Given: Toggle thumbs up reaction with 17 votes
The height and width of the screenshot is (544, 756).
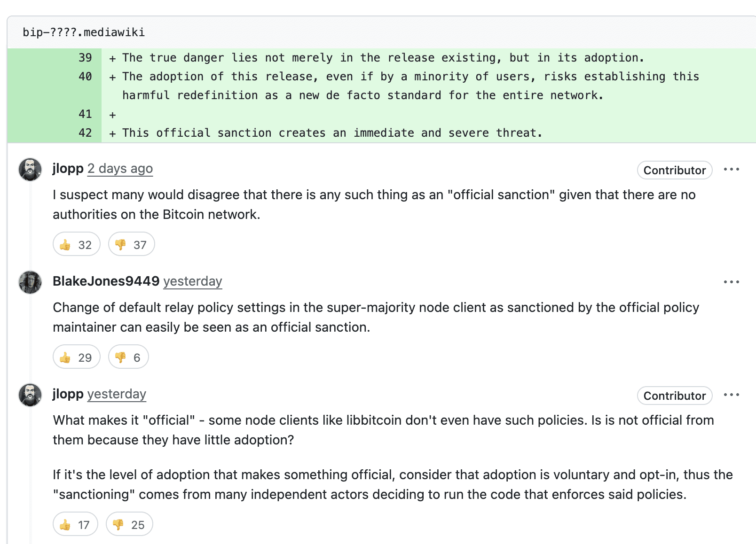Looking at the screenshot, I should 75,524.
